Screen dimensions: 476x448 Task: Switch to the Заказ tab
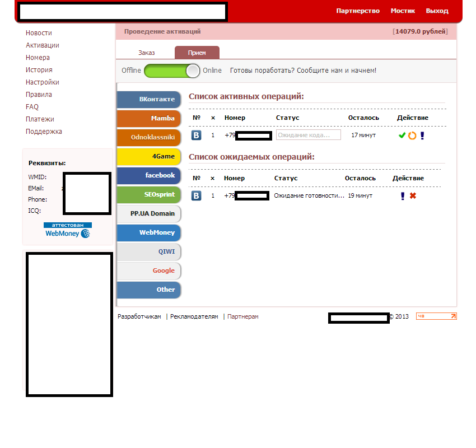(147, 53)
